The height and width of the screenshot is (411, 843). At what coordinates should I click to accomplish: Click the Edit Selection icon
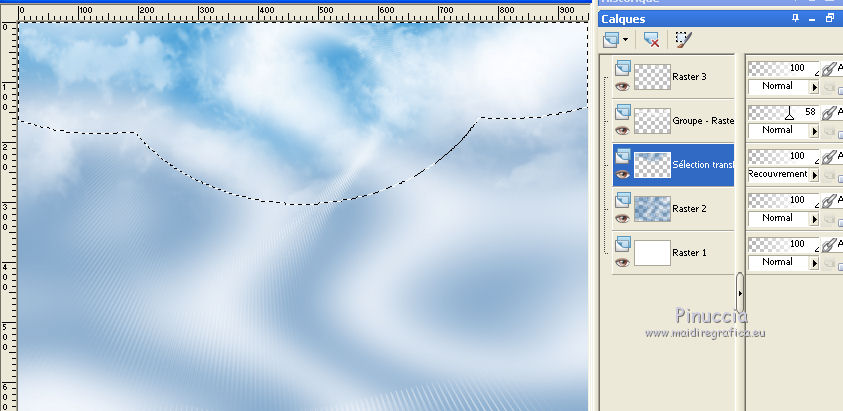[x=683, y=39]
